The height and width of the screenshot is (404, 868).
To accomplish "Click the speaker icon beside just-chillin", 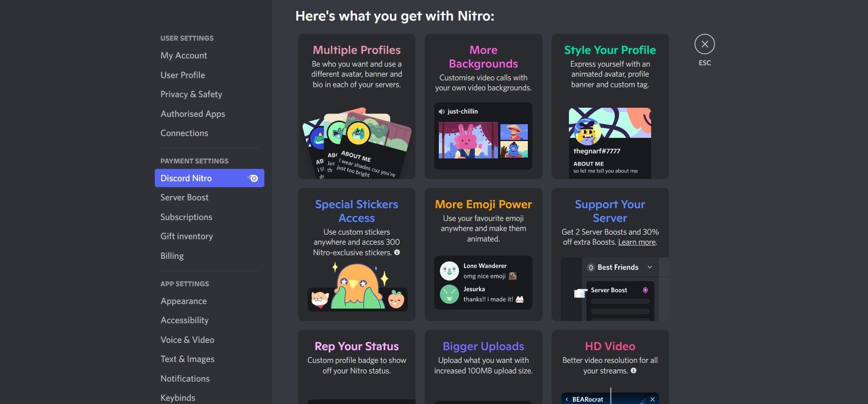I will 442,111.
